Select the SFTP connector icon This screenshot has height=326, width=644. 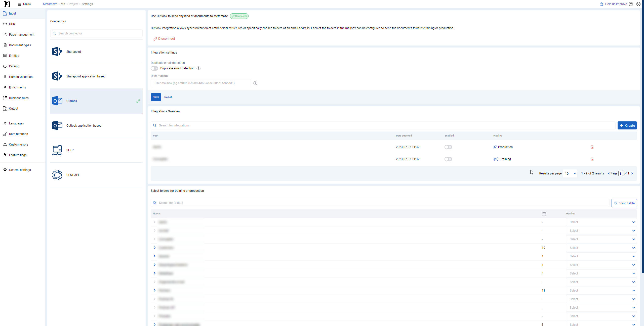57,150
